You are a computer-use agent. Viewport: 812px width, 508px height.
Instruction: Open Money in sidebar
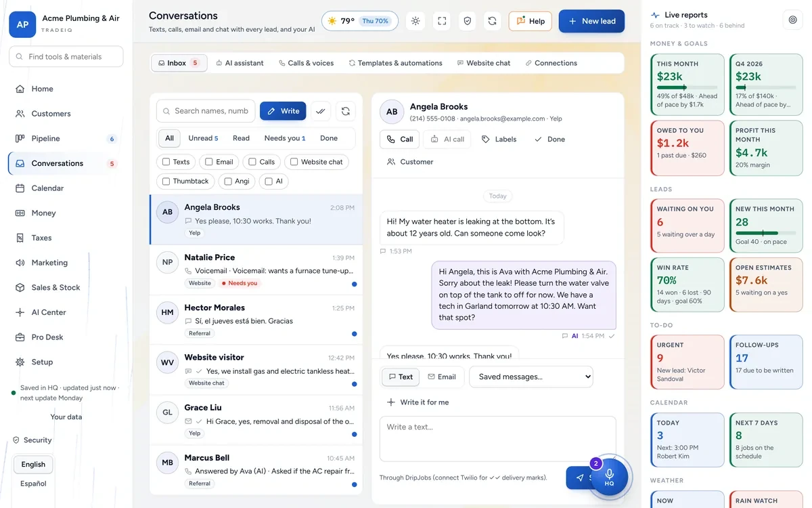66,213
